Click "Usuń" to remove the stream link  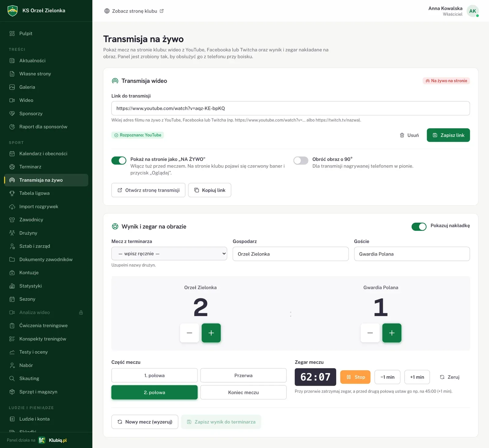(409, 135)
